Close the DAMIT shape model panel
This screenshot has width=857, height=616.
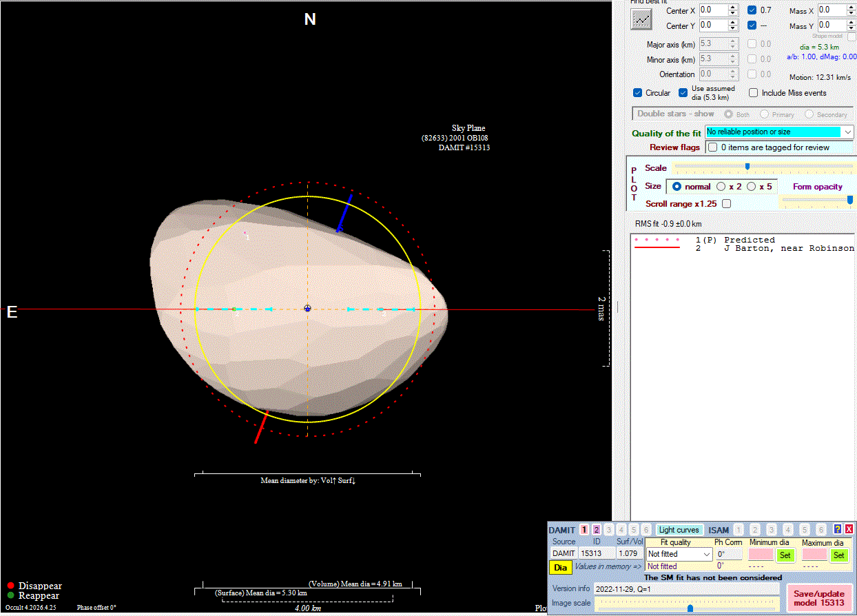point(849,529)
